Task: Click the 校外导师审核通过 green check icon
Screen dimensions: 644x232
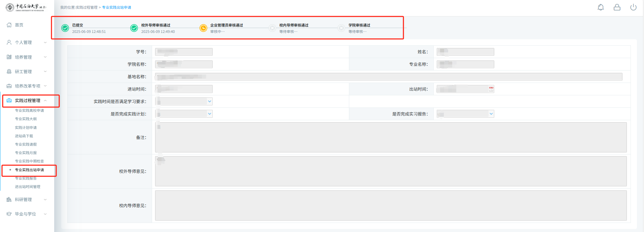Action: [134, 28]
